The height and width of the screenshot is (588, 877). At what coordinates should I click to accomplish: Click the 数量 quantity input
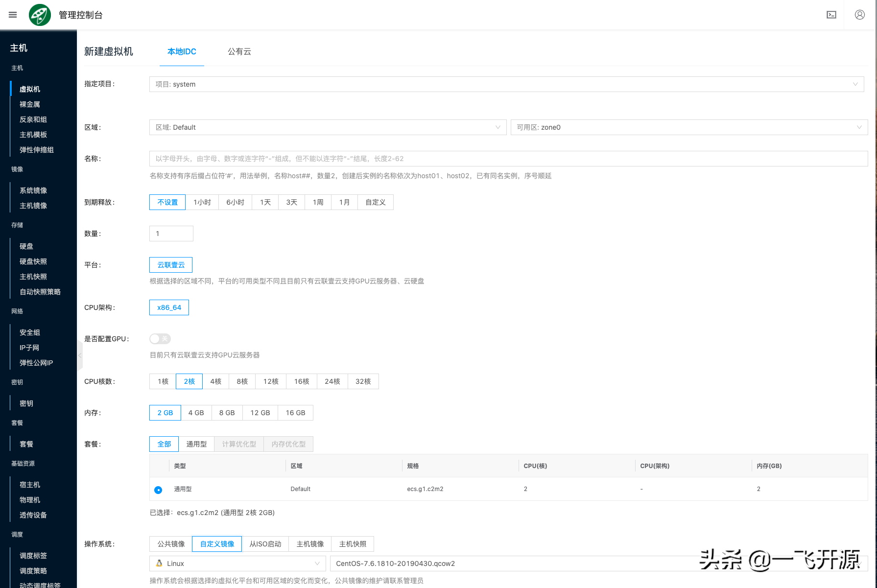[x=171, y=234]
